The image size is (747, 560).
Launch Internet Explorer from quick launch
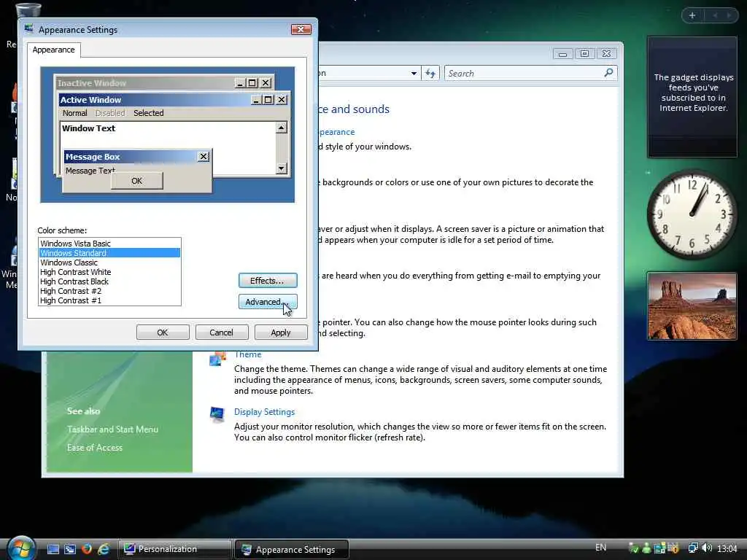pyautogui.click(x=104, y=549)
